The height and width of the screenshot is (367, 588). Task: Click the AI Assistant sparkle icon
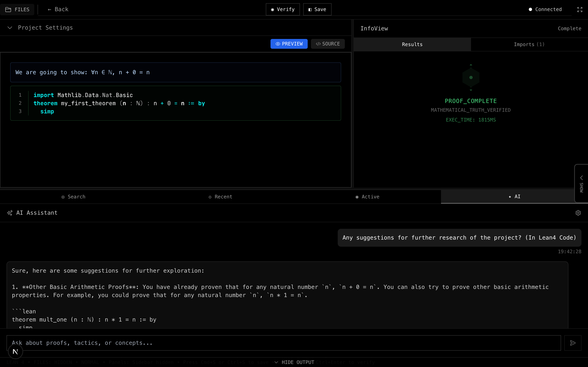coord(10,213)
